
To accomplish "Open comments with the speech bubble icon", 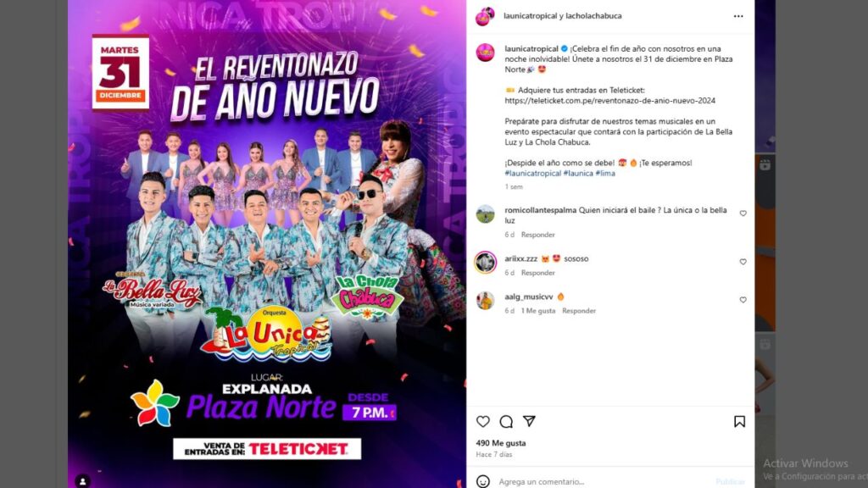I will pyautogui.click(x=506, y=422).
